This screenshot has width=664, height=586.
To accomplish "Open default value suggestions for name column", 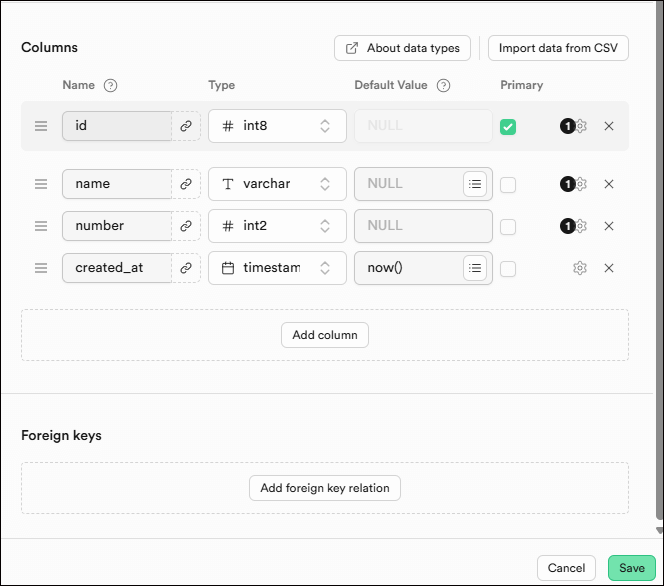I will (475, 184).
